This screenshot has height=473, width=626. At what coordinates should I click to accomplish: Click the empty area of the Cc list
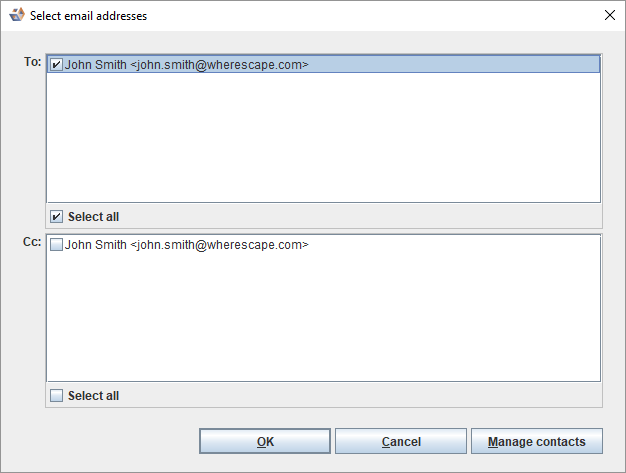coord(322,320)
